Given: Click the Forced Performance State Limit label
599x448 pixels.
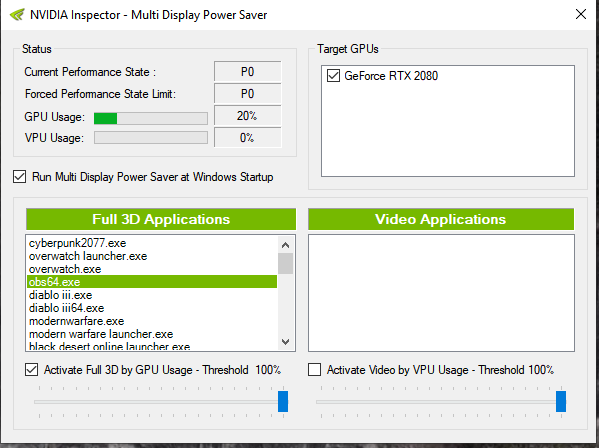Looking at the screenshot, I should point(100,94).
